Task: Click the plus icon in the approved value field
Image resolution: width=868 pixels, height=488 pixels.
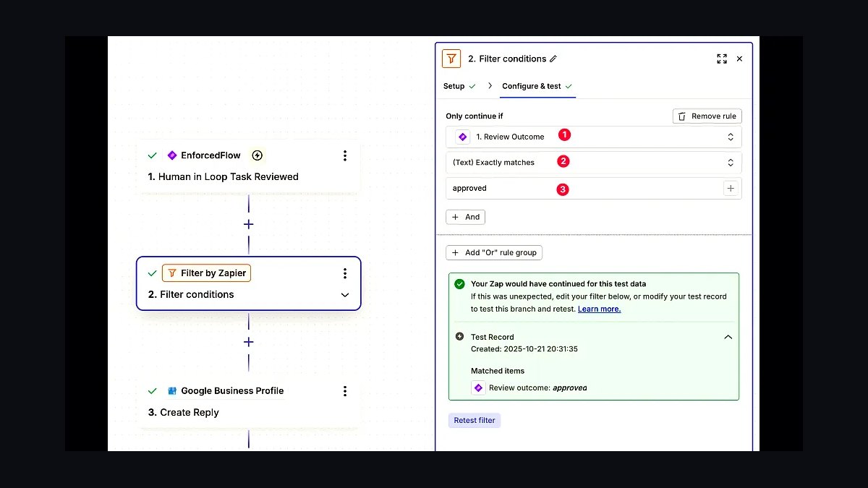Action: [x=731, y=189]
